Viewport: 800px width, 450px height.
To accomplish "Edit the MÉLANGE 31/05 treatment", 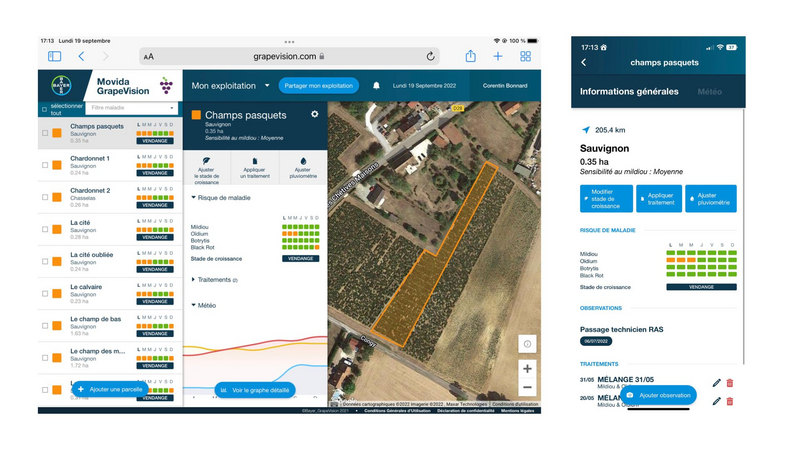I will point(716,383).
